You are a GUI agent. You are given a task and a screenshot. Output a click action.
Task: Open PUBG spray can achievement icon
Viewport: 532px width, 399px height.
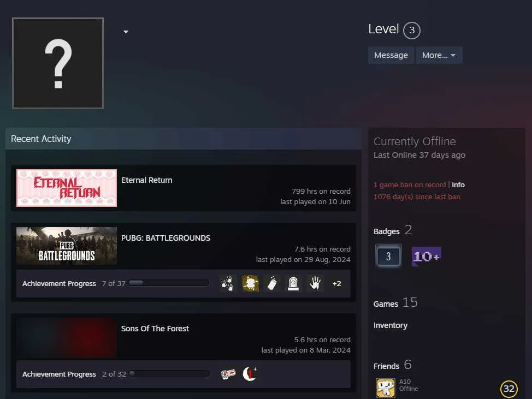tap(272, 283)
